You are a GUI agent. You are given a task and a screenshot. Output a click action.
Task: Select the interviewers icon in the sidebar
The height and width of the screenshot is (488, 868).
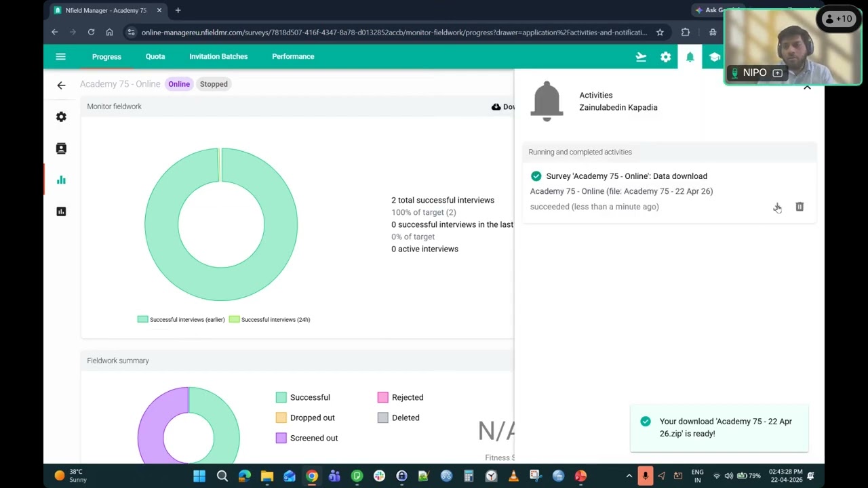click(61, 148)
